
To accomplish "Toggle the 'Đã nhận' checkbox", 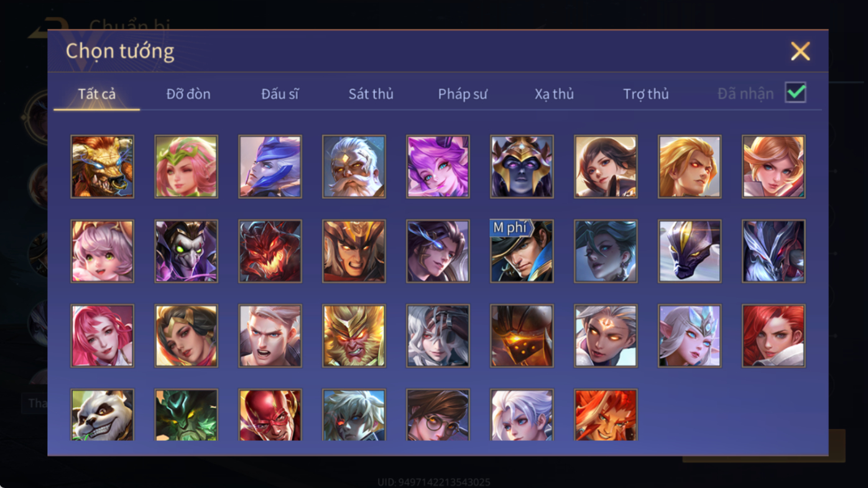I will point(795,93).
